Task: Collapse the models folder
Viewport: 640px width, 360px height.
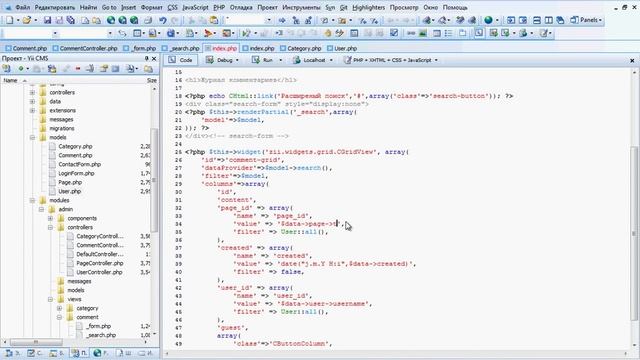Action: pos(32,138)
